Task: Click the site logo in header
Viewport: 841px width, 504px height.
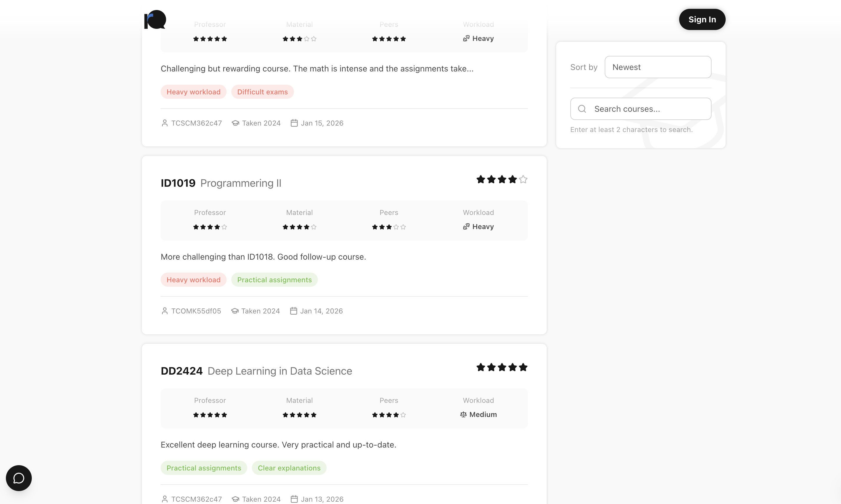Action: 155,20
